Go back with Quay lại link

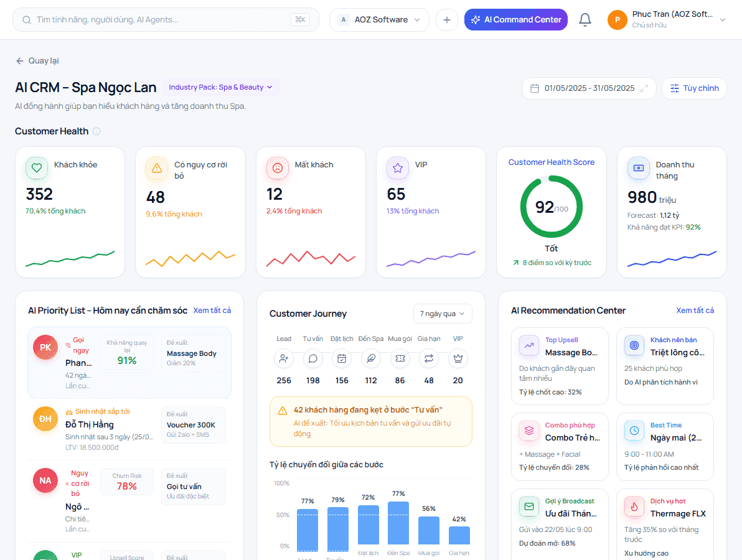coord(37,60)
